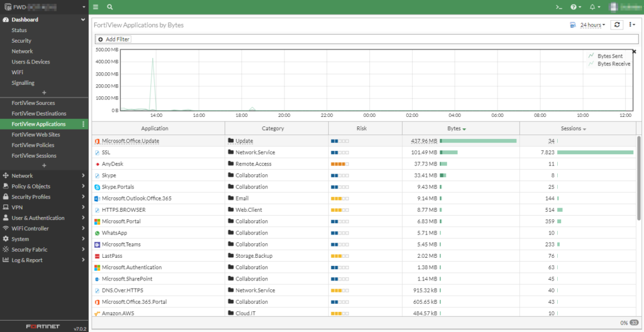The height and width of the screenshot is (332, 644).
Task: Open the widget options kebab menu
Action: tap(633, 25)
